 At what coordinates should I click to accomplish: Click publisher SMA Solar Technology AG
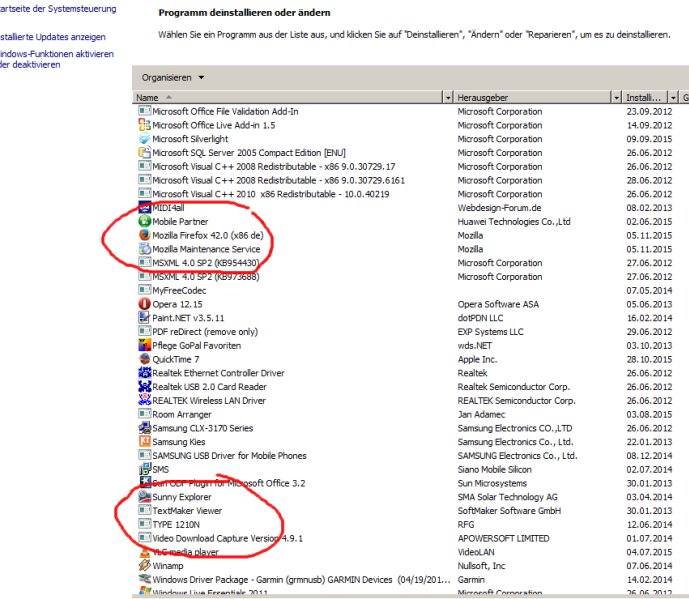[508, 497]
